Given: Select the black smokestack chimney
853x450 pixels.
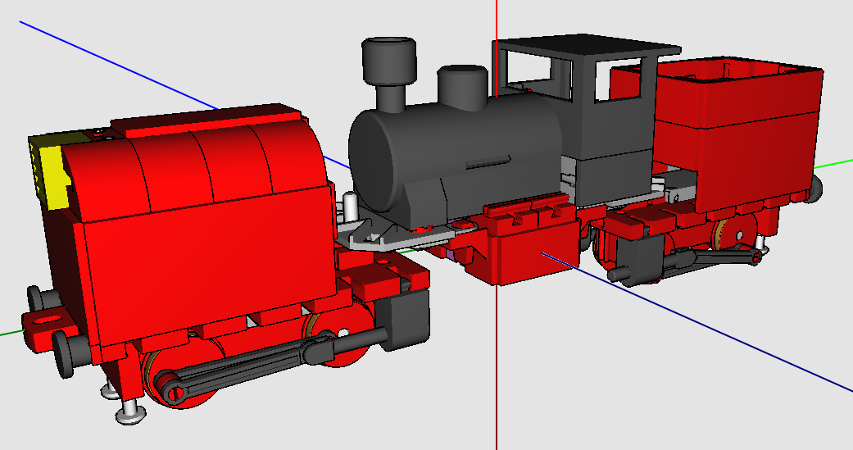Looking at the screenshot, I should (389, 71).
